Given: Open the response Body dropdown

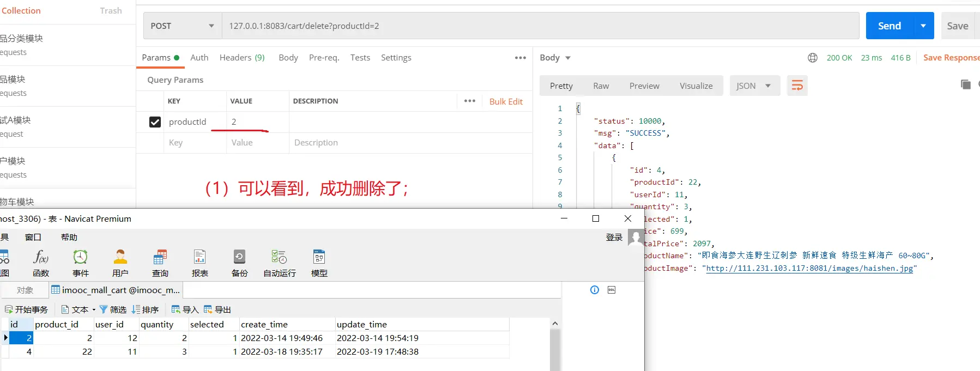Looking at the screenshot, I should tap(555, 58).
